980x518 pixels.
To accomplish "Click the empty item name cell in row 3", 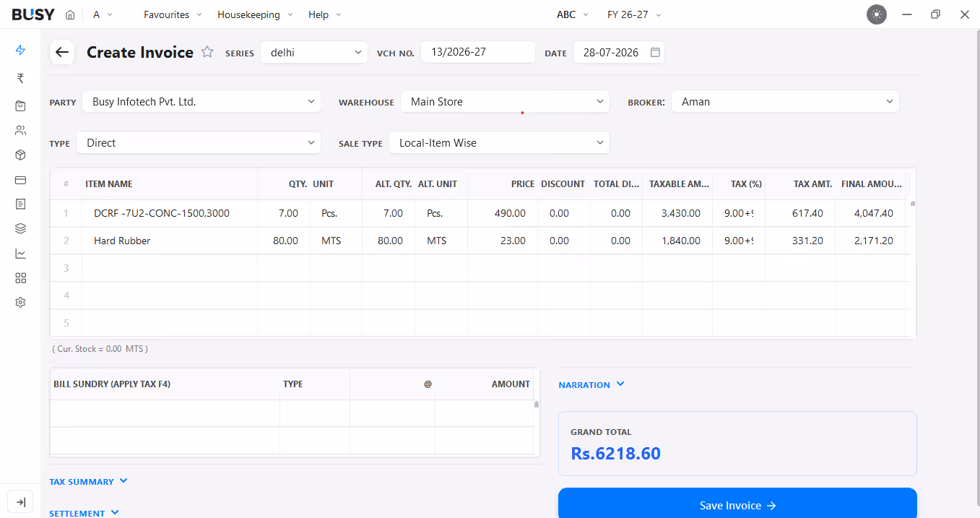I will [x=170, y=268].
